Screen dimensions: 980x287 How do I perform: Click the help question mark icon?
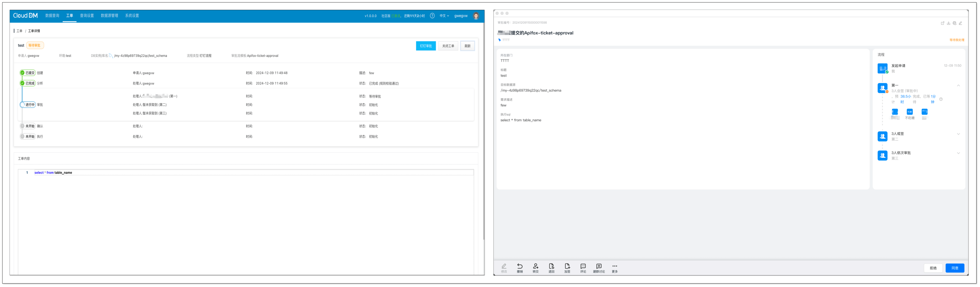[432, 16]
